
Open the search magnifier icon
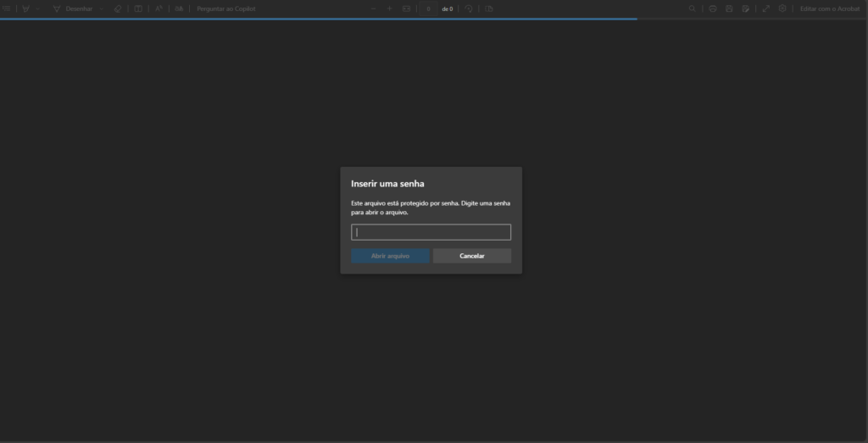point(692,8)
